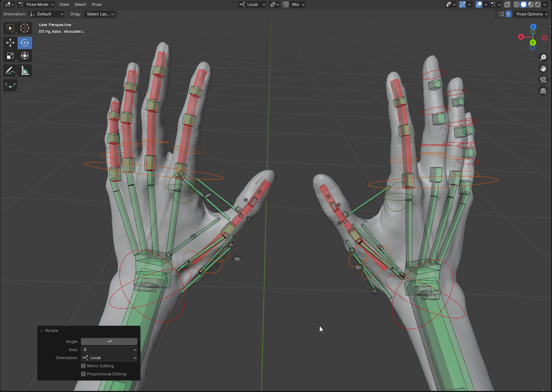Open the Pose Mode dropdown
The height and width of the screenshot is (392, 552).
[36, 4]
